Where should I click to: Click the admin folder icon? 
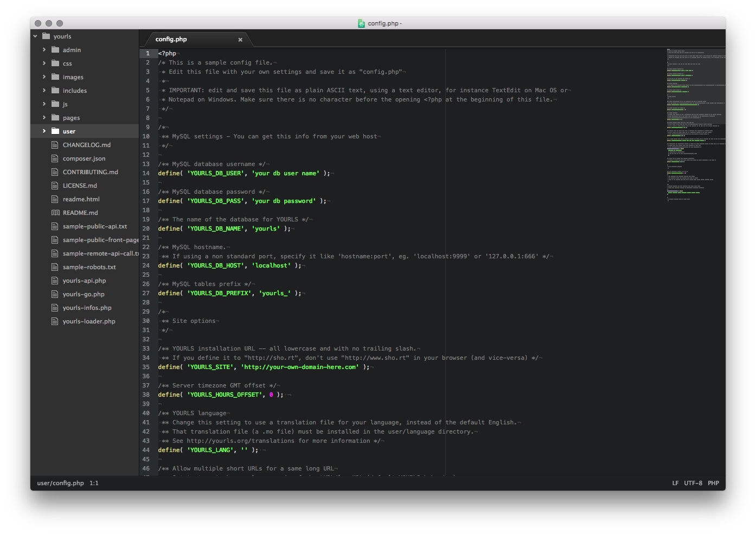pyautogui.click(x=55, y=50)
